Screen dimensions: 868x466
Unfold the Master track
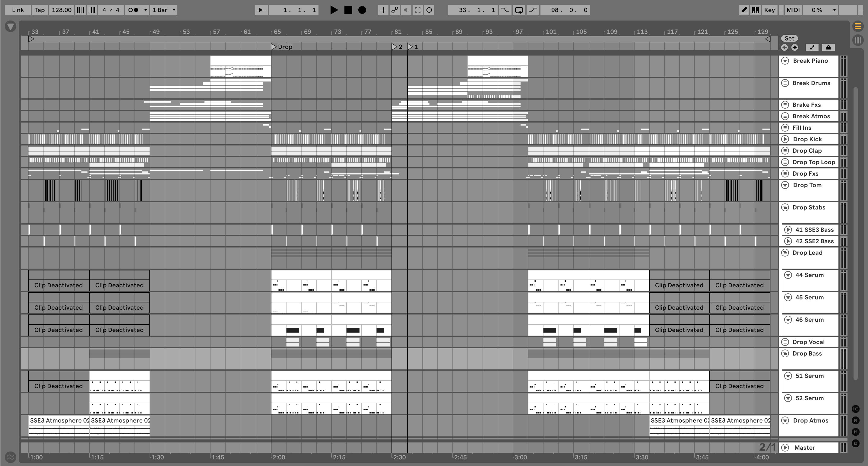tap(785, 448)
